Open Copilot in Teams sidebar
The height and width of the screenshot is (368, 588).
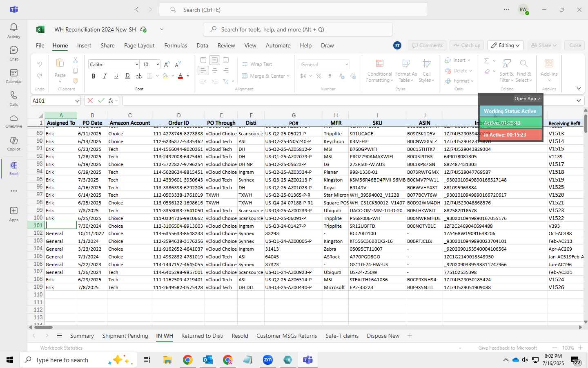pos(13,144)
